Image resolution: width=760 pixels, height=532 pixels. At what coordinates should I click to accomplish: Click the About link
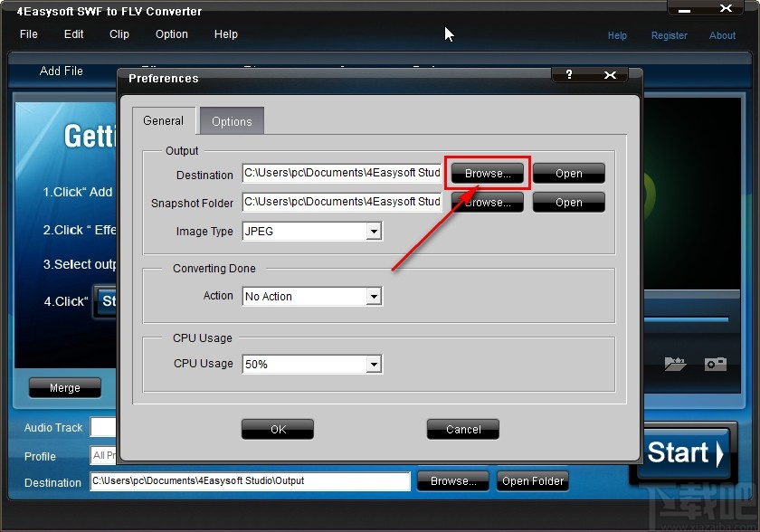[x=722, y=35]
